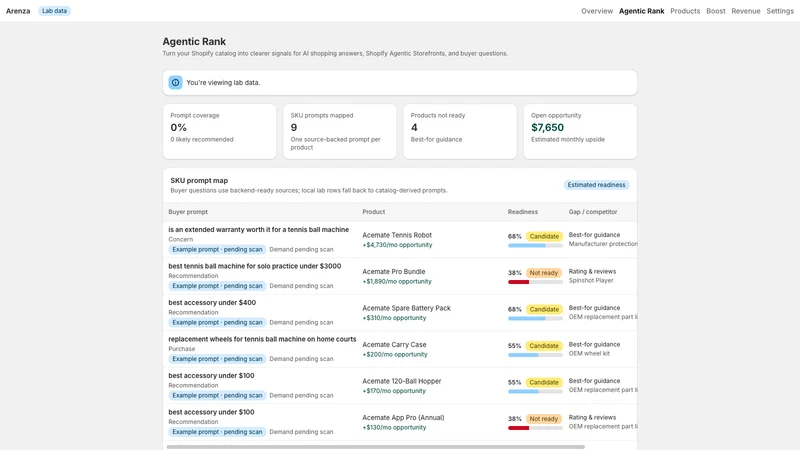The width and height of the screenshot is (800, 450).
Task: Select prompt about solo practice under $3000
Action: (255, 266)
